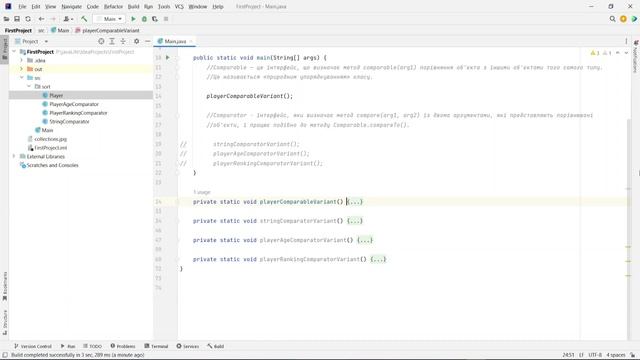Viewport: 640px width, 360px height.
Task: Run Main with the green play icon
Action: click(133, 19)
